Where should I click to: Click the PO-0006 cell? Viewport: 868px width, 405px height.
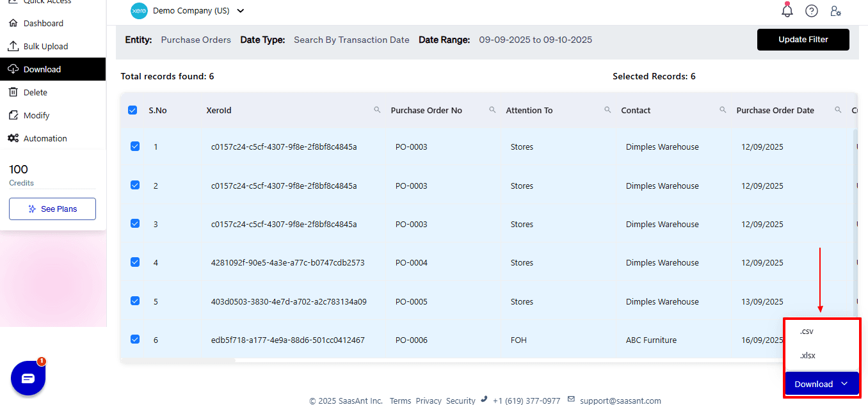point(412,340)
